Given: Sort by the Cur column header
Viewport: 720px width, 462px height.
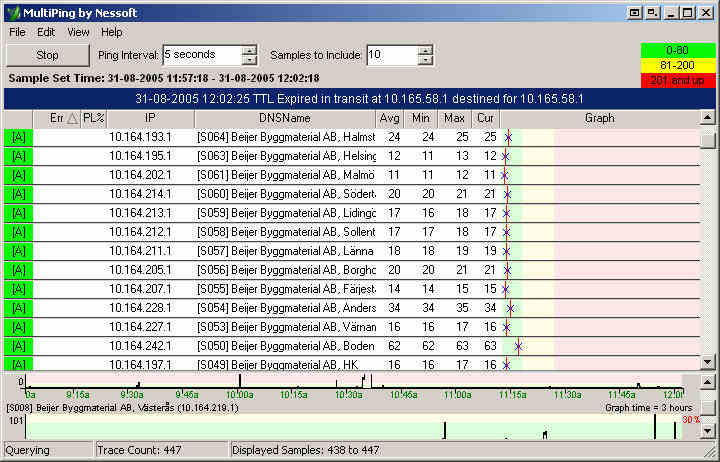Looking at the screenshot, I should coord(485,118).
